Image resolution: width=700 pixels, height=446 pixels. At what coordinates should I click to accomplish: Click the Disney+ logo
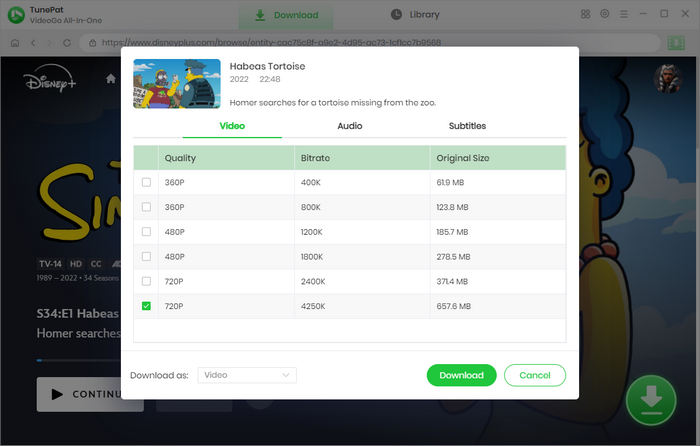[x=50, y=79]
